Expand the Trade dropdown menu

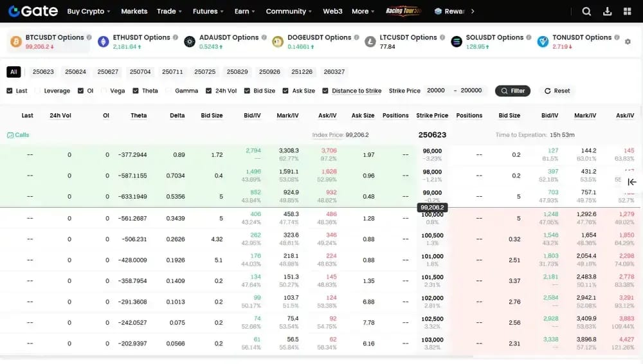pos(169,12)
